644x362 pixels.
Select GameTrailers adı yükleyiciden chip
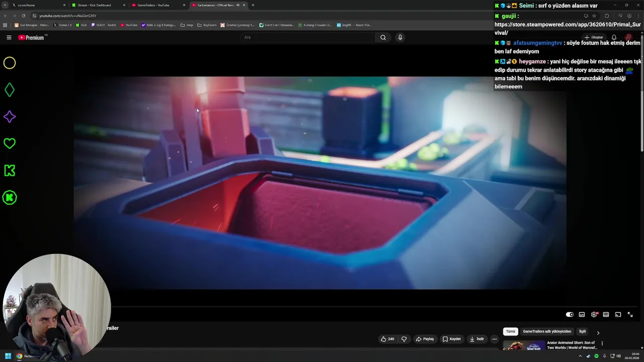pyautogui.click(x=547, y=332)
